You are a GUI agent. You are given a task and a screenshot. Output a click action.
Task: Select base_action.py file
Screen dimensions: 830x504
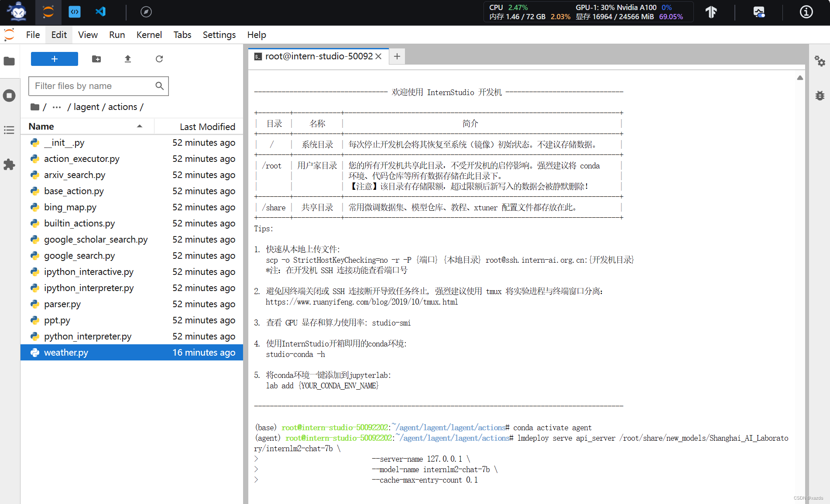[x=132, y=191]
